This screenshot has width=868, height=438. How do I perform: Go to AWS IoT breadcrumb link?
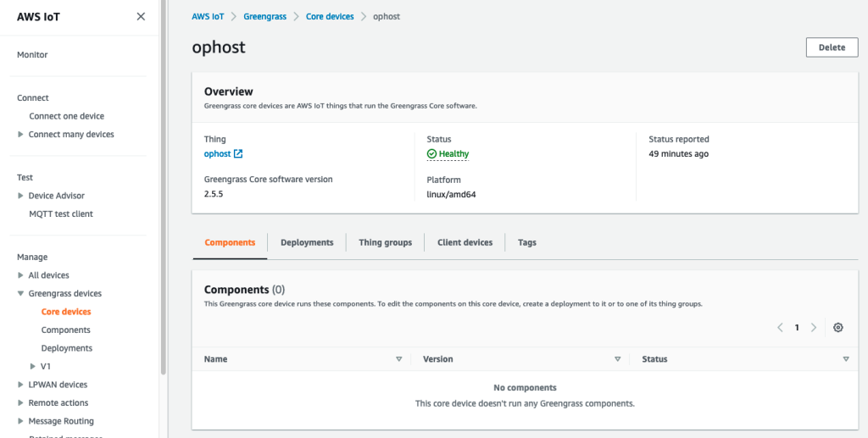point(209,17)
